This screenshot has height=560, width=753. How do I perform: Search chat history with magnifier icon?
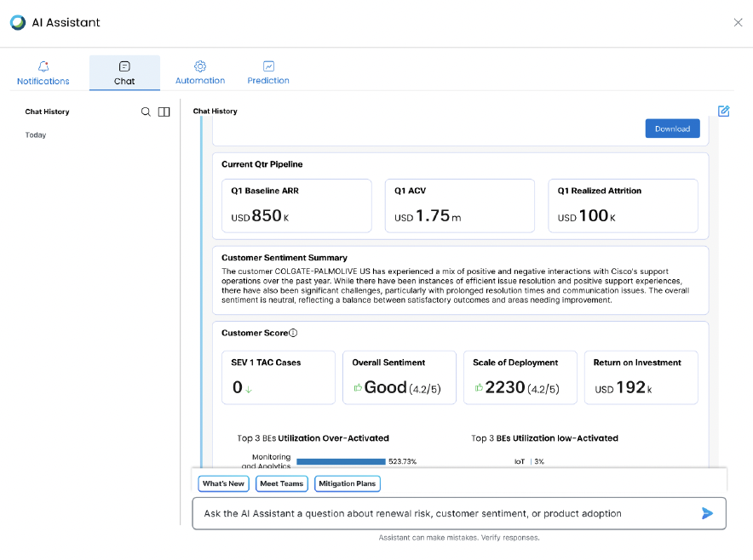coord(146,111)
